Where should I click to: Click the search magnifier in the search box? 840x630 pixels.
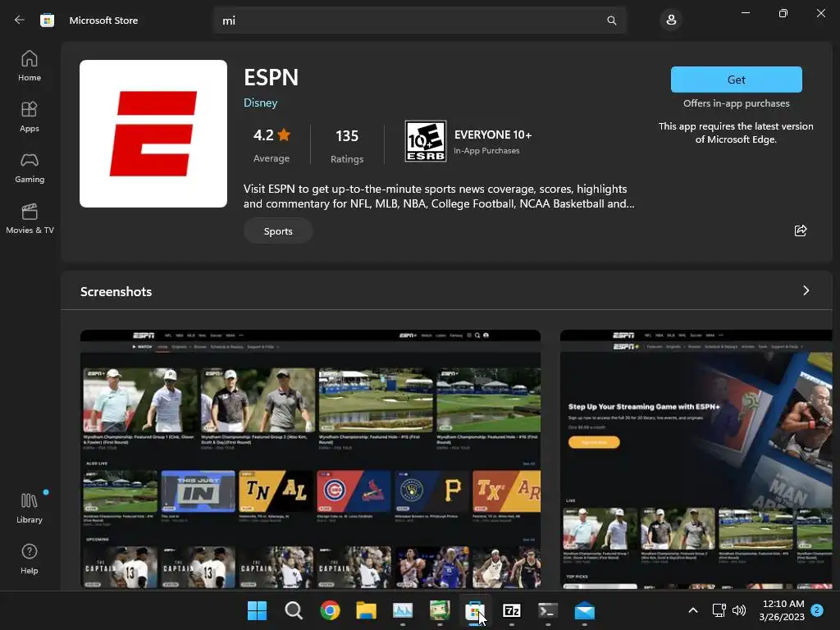[x=611, y=21]
